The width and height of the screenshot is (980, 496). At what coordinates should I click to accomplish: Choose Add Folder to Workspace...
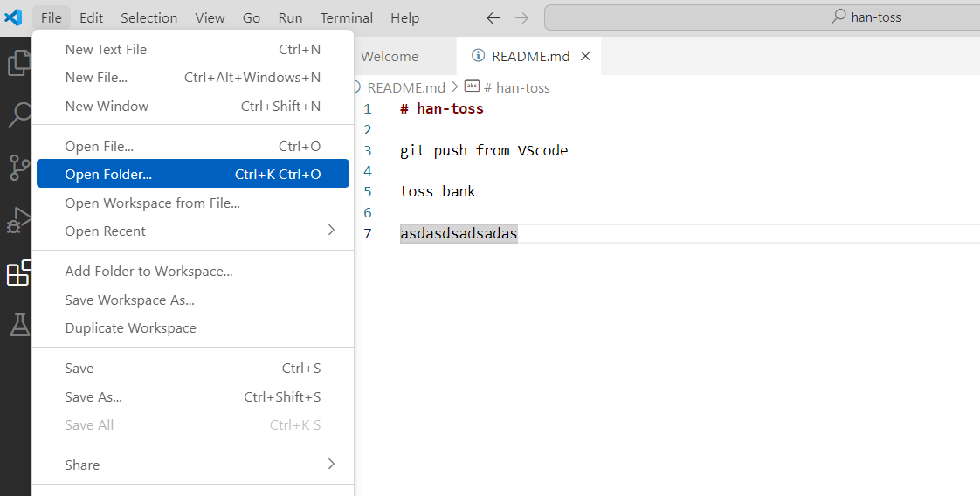(193, 271)
